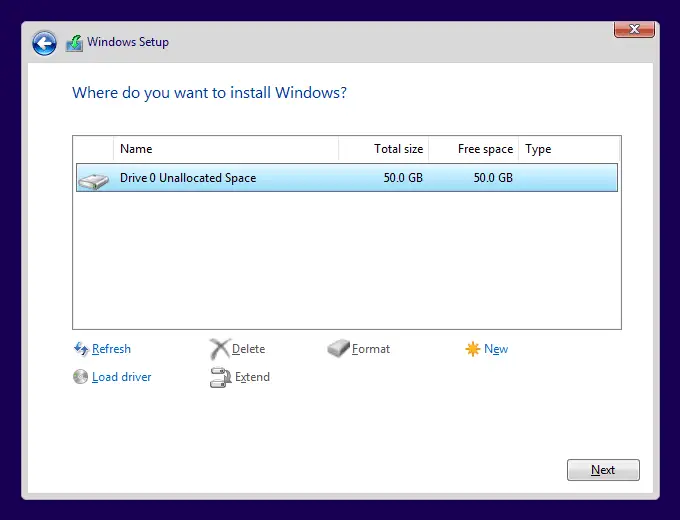This screenshot has height=520, width=680.
Task: Sort by the Type column header
Action: pyautogui.click(x=569, y=149)
